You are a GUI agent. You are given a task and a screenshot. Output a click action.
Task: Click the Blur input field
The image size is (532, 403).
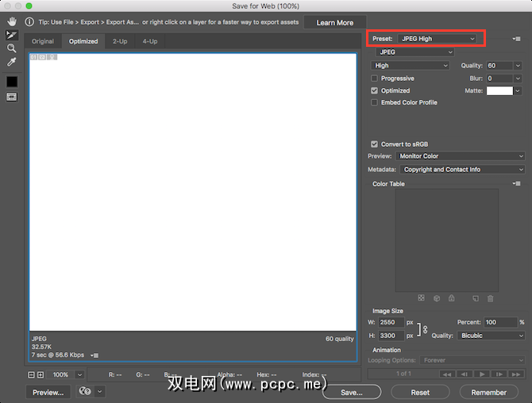499,79
